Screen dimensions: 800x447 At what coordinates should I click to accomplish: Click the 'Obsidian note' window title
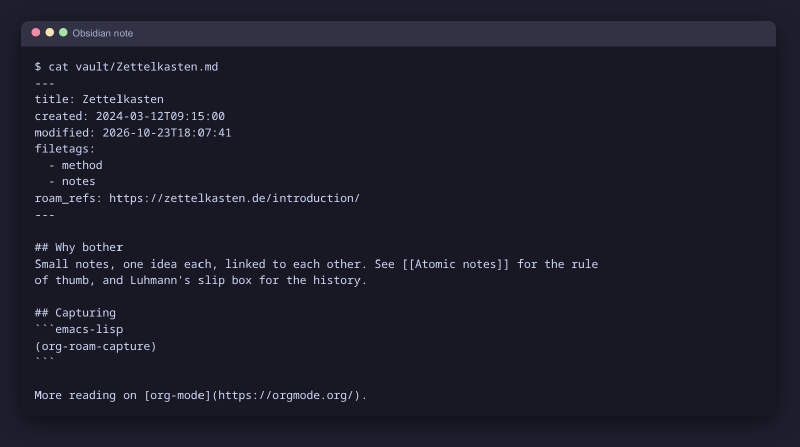click(103, 33)
